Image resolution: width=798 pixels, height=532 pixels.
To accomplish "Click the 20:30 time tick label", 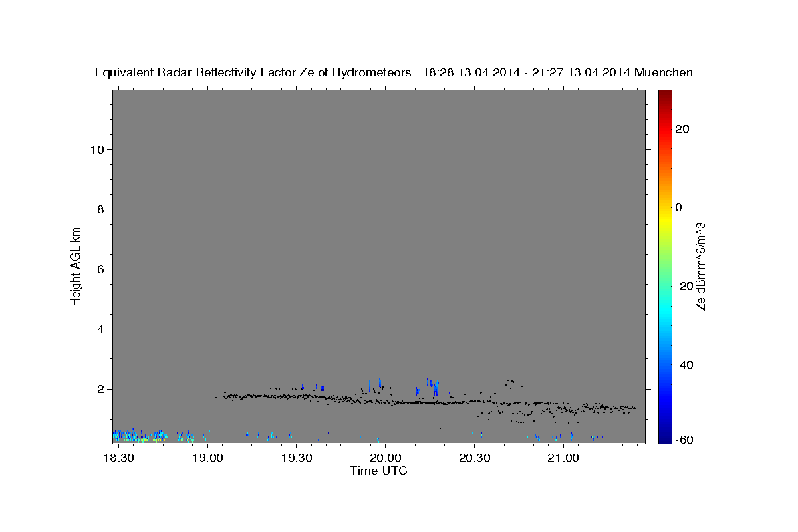I will pos(474,458).
